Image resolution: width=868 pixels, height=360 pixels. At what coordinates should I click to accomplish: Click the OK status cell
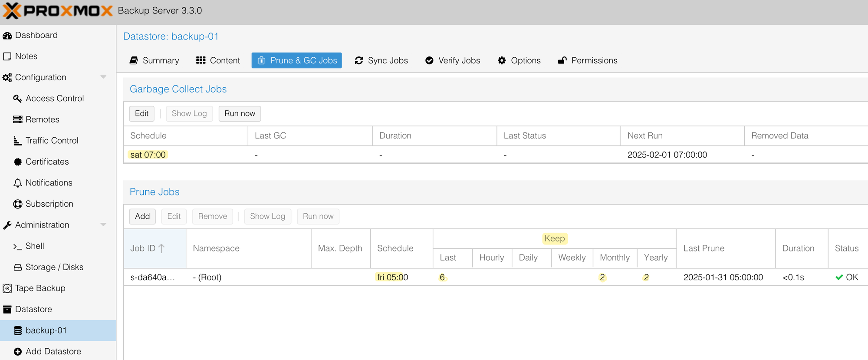[847, 277]
